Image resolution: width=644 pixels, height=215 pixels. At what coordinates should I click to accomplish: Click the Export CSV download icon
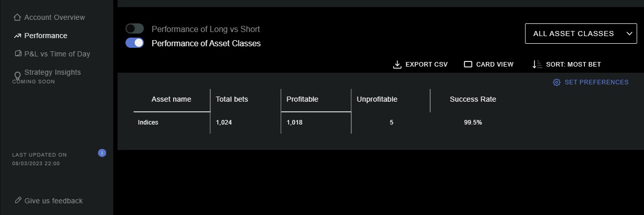click(398, 65)
